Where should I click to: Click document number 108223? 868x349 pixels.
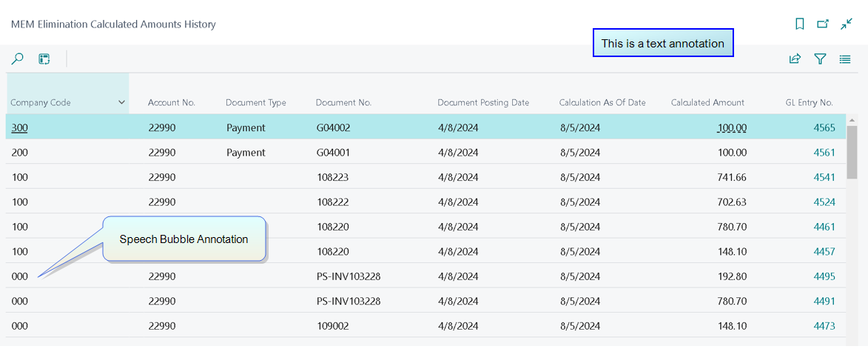(x=332, y=177)
